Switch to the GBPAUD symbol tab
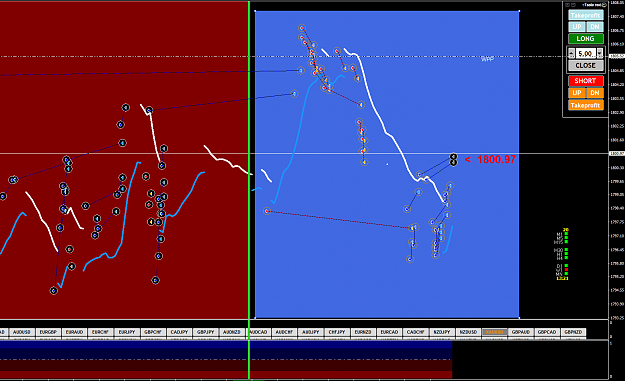This screenshot has width=625, height=381. coord(521,332)
